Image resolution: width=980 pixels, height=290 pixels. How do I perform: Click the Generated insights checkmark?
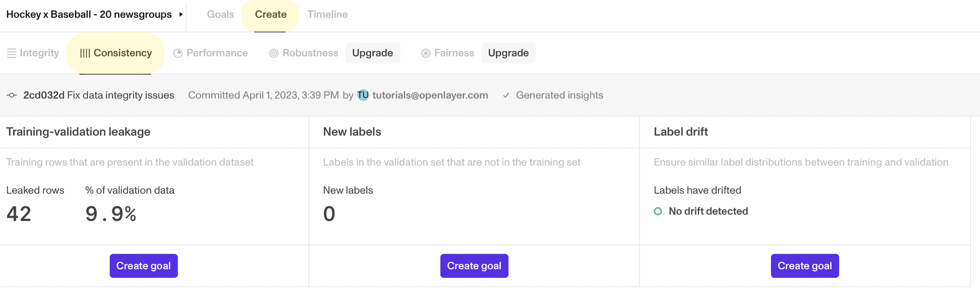click(506, 95)
